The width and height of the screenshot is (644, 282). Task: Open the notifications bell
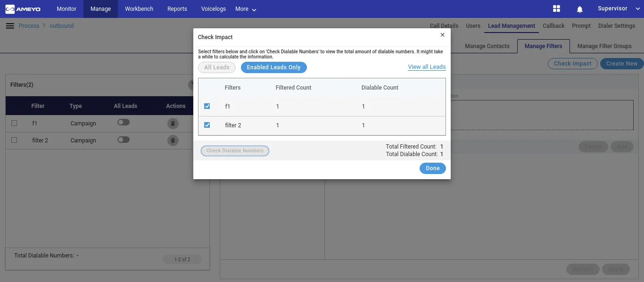pos(580,9)
